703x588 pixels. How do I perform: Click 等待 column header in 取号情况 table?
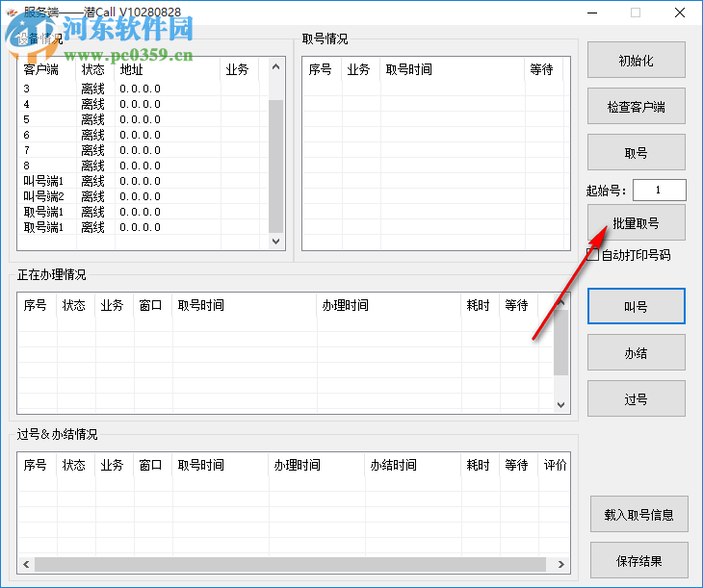click(543, 69)
